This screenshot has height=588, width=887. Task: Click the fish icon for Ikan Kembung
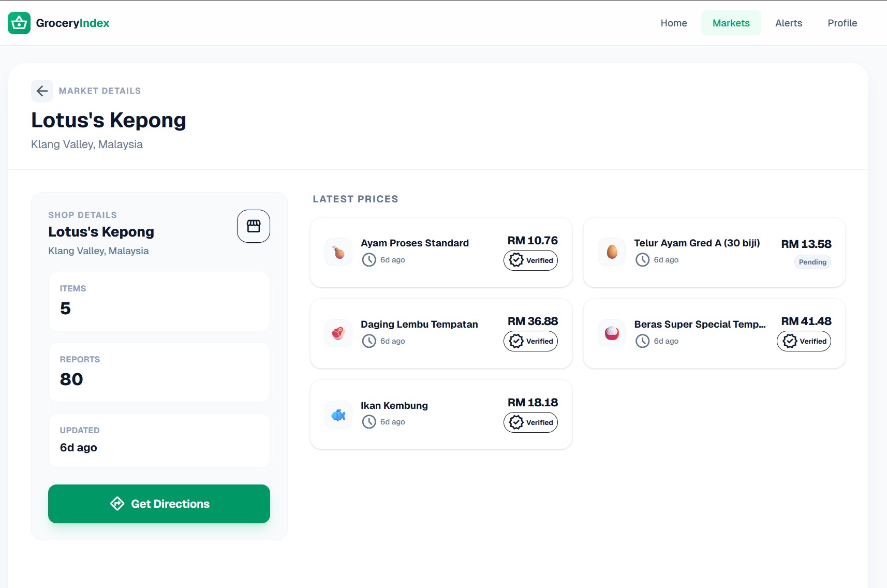[338, 415]
